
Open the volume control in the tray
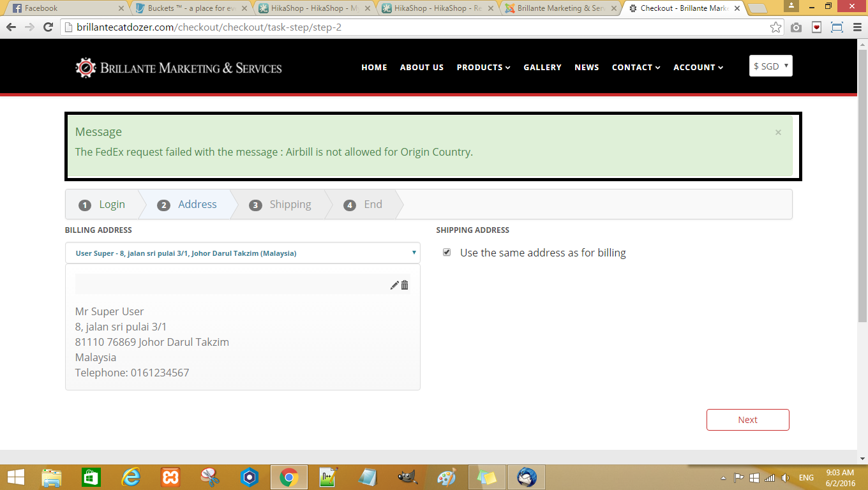(785, 478)
